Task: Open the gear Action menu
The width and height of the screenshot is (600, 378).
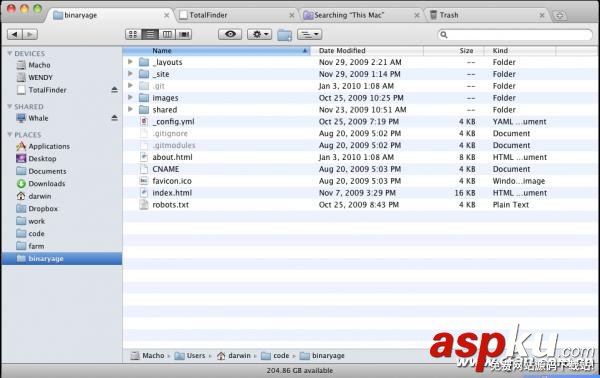Action: click(x=259, y=34)
